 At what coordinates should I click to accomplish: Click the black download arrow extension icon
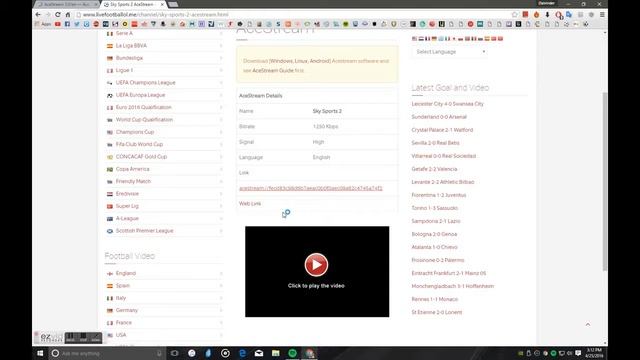point(547,14)
